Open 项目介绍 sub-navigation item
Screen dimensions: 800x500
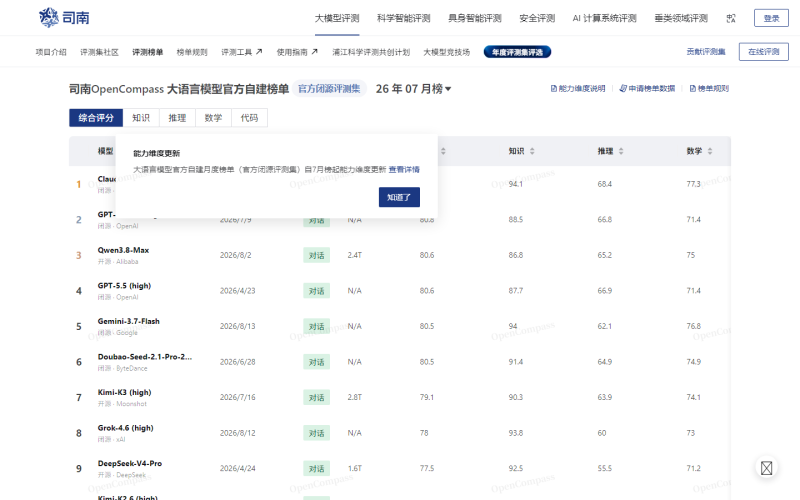coord(51,52)
